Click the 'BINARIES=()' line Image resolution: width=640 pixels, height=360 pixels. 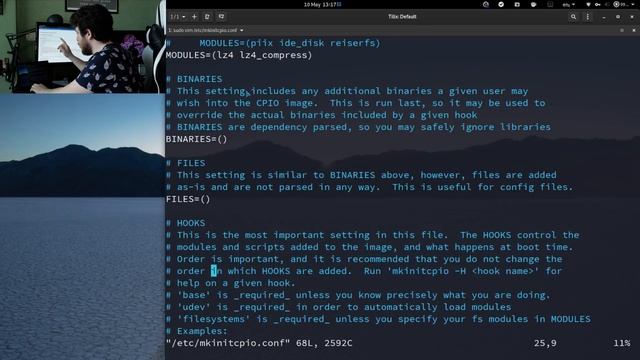[196, 139]
